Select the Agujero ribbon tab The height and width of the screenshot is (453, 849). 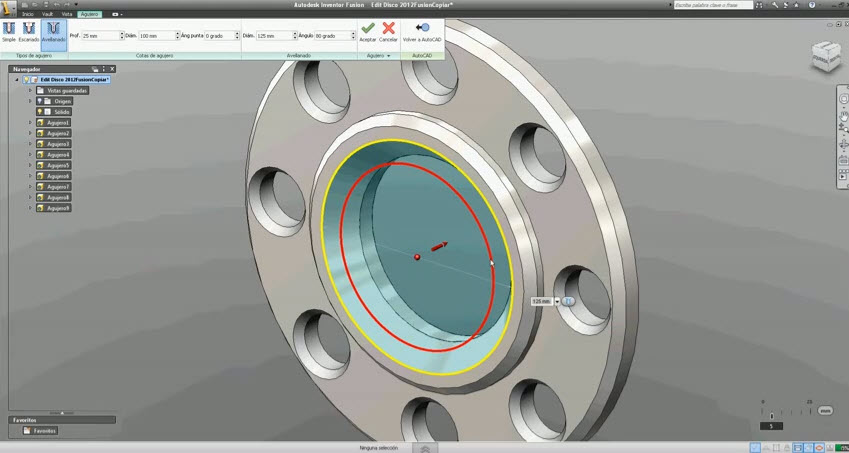(x=89, y=14)
